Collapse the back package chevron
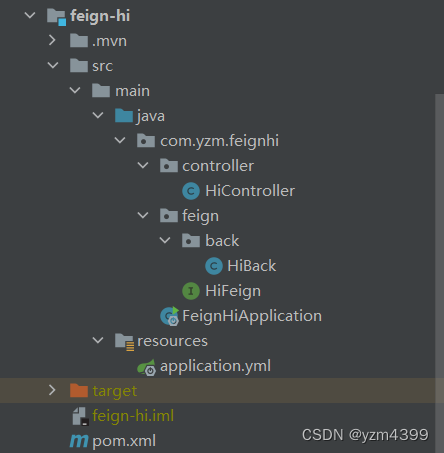444x453 pixels. (165, 240)
